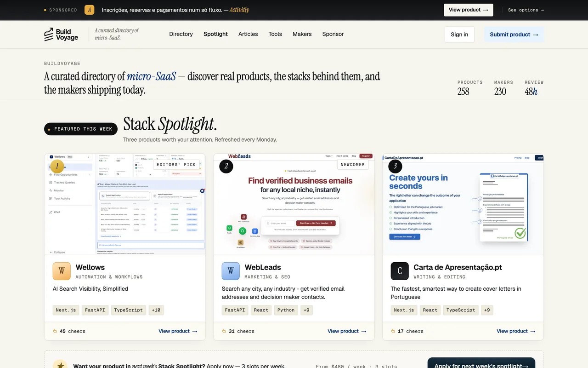The width and height of the screenshot is (588, 368).
Task: Click the sponsored bar's View product button
Action: coord(469,10)
